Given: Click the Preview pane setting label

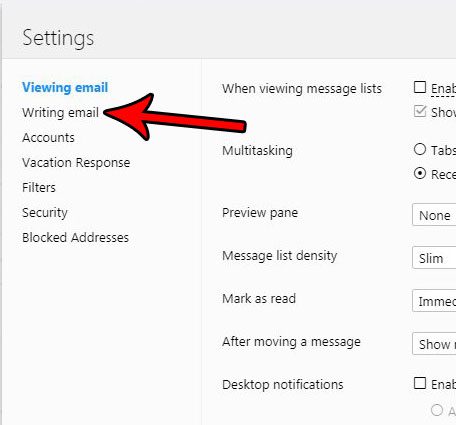Looking at the screenshot, I should [x=260, y=213].
